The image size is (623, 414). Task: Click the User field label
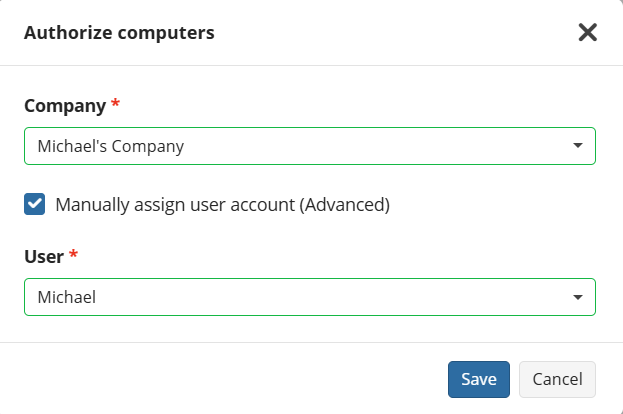44,257
